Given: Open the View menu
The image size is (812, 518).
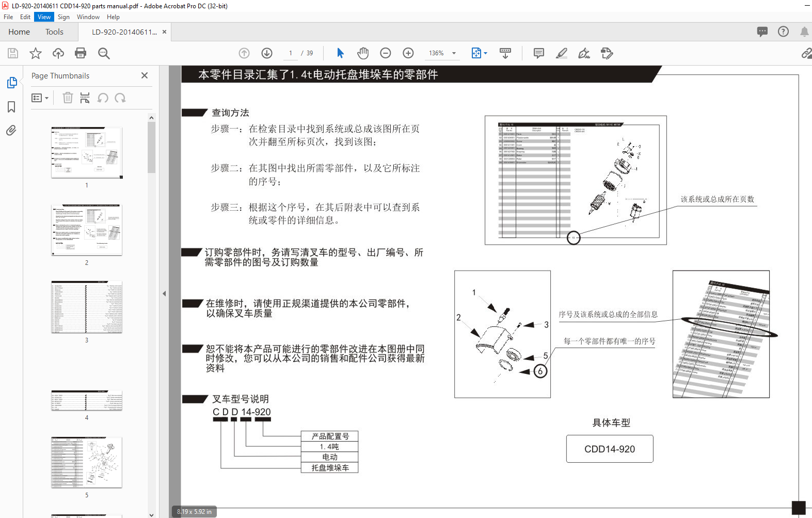Looking at the screenshot, I should coord(44,17).
